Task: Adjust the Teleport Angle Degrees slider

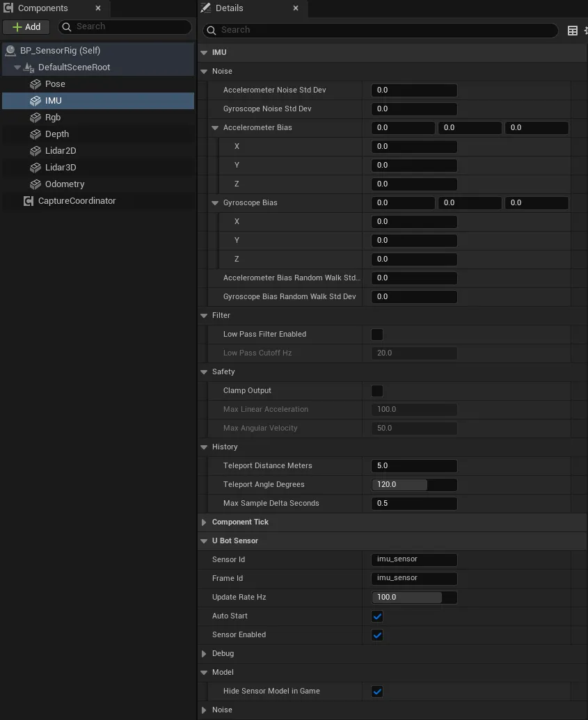Action: coord(414,485)
